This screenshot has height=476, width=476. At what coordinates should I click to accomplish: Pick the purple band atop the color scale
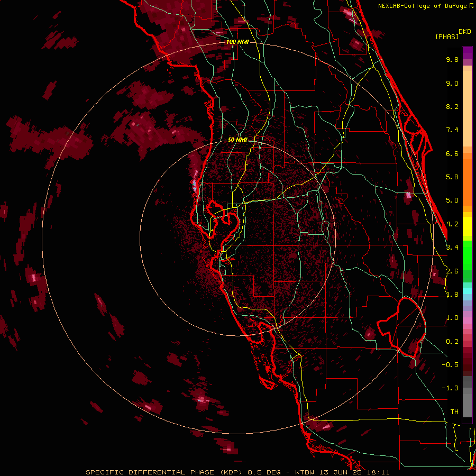(467, 53)
